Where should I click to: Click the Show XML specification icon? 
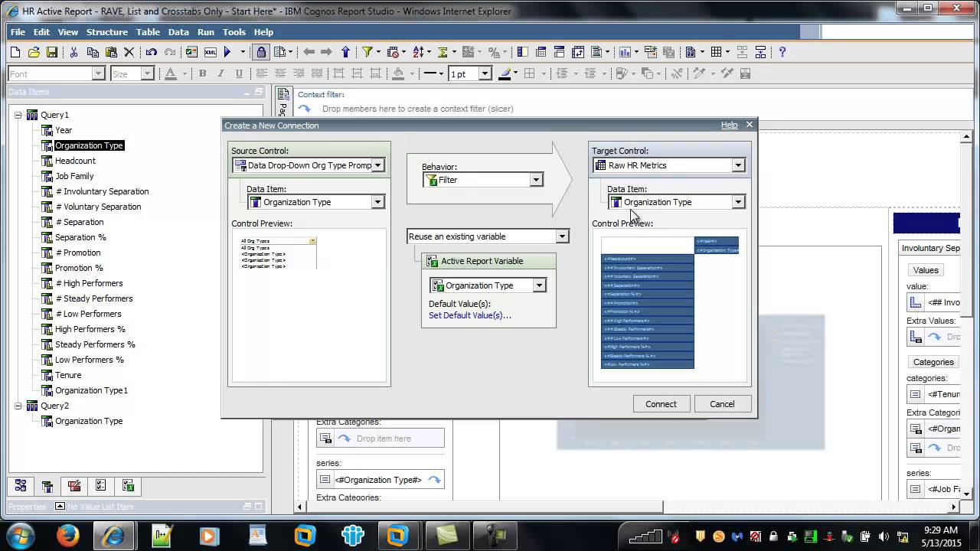pos(209,52)
